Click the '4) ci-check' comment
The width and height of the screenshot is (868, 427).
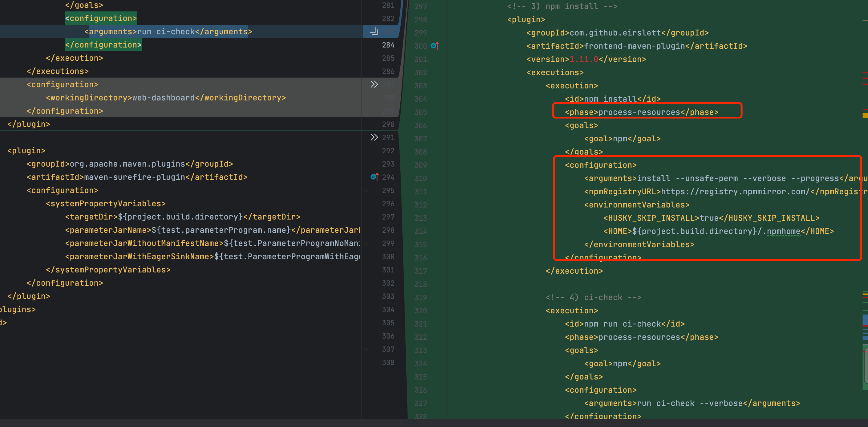point(593,297)
